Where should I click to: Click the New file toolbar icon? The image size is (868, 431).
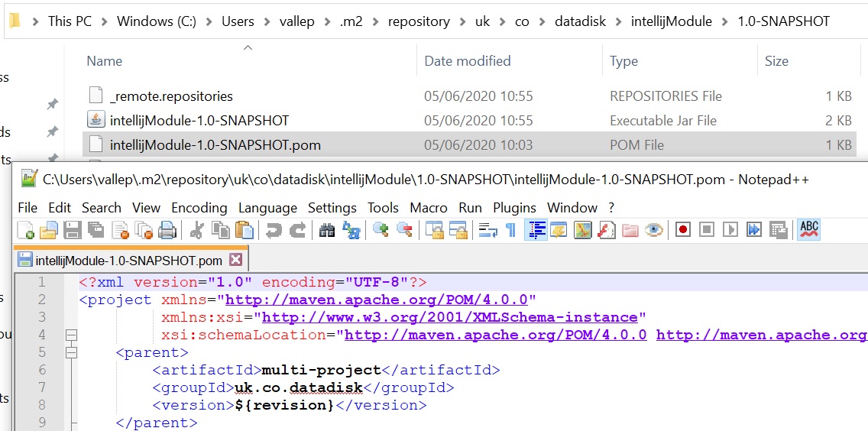pos(25,230)
